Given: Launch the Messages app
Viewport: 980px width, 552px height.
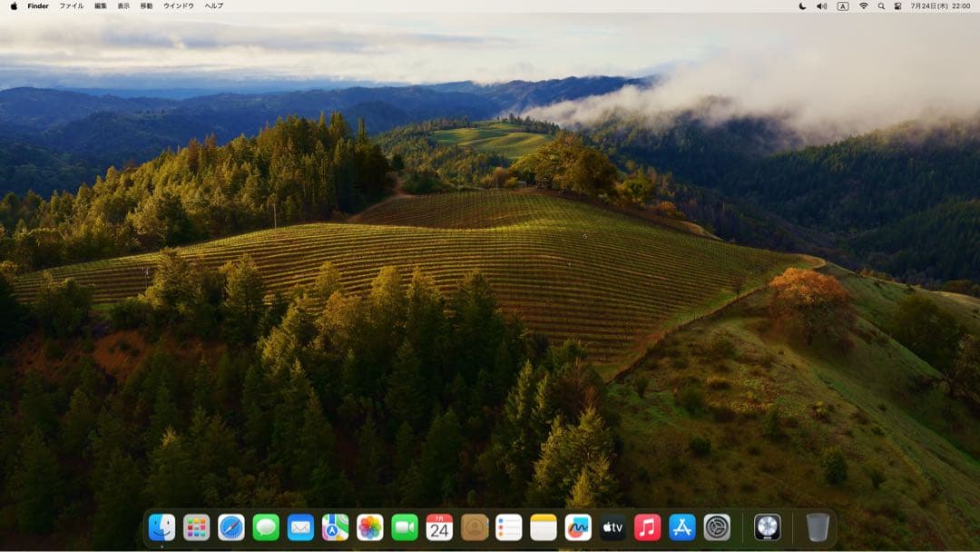Looking at the screenshot, I should [x=266, y=527].
